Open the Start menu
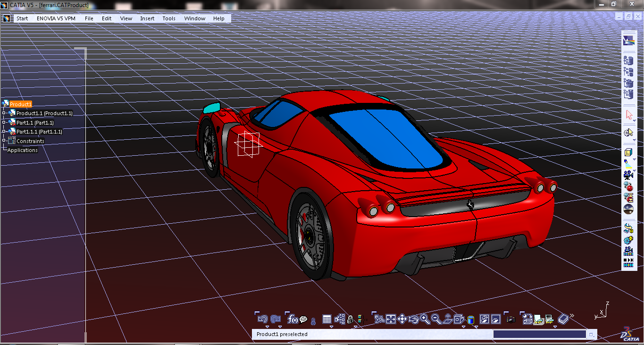Screen dimensions: 644x345 click(x=22, y=18)
